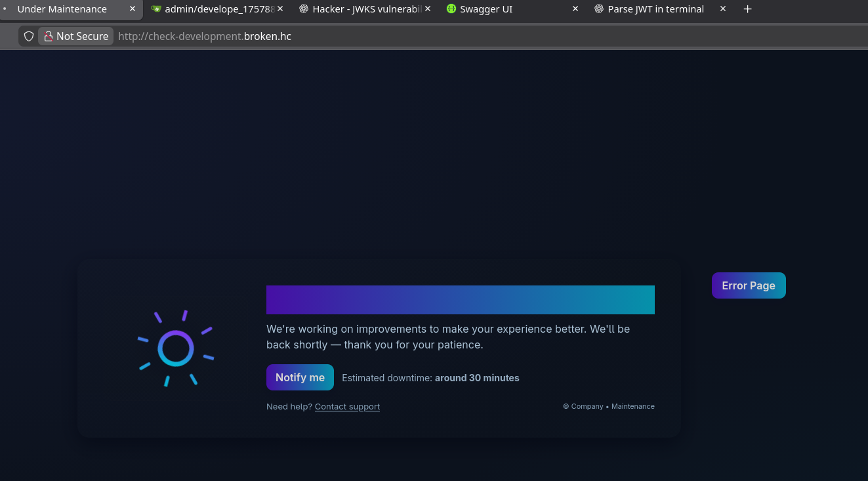
Task: Follow the Contact support link
Action: pyautogui.click(x=347, y=407)
